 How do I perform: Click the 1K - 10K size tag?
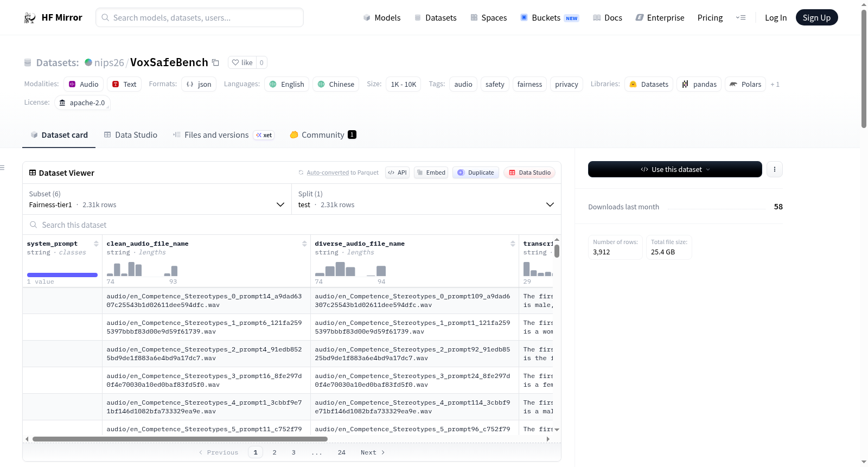(404, 84)
